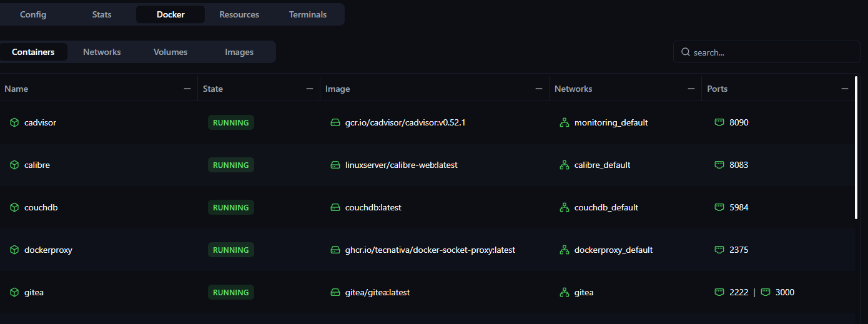Viewport: 868px width, 324px height.
Task: Switch to the Stats tab
Action: coord(102,14)
